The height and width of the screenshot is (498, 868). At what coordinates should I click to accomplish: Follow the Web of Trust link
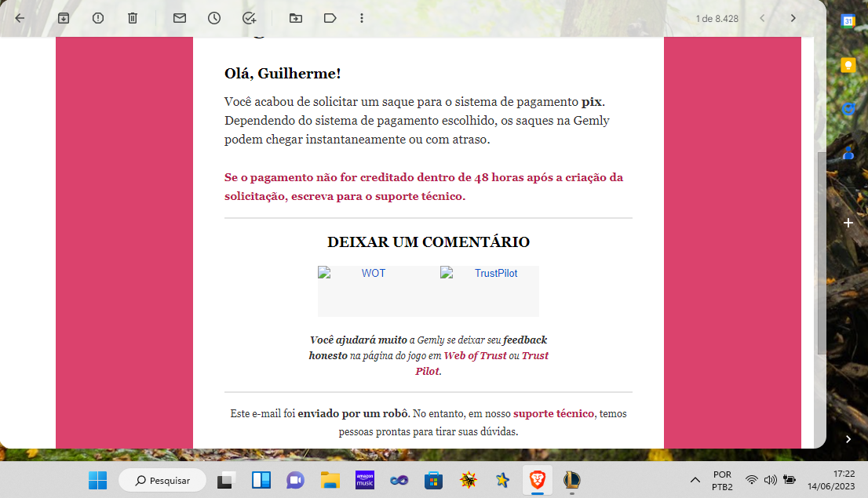click(x=475, y=356)
